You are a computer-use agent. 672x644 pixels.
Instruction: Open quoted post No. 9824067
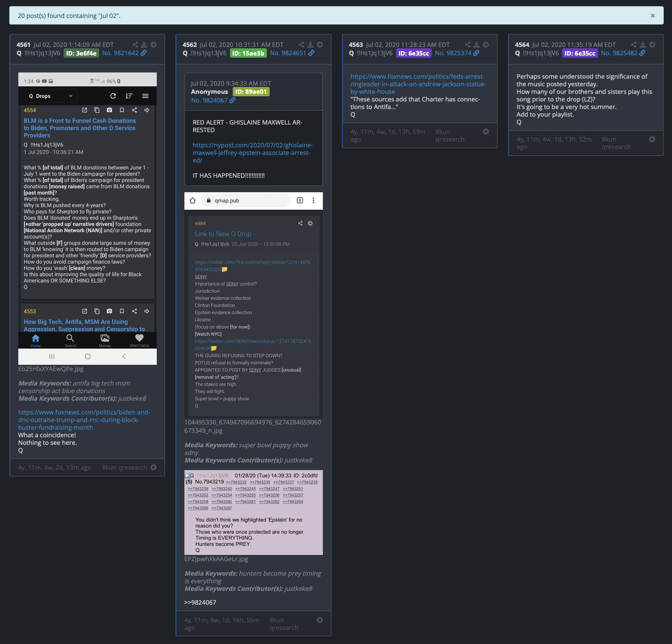coord(209,100)
